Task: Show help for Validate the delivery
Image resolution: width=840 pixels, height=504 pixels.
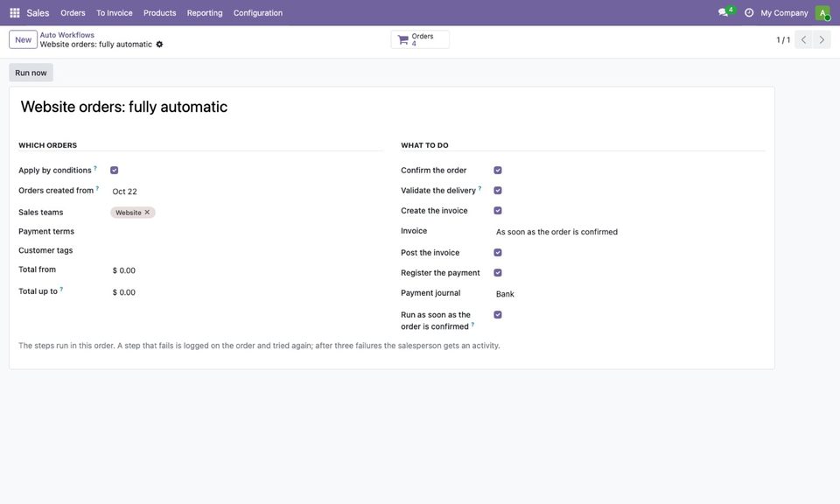Action: (479, 188)
